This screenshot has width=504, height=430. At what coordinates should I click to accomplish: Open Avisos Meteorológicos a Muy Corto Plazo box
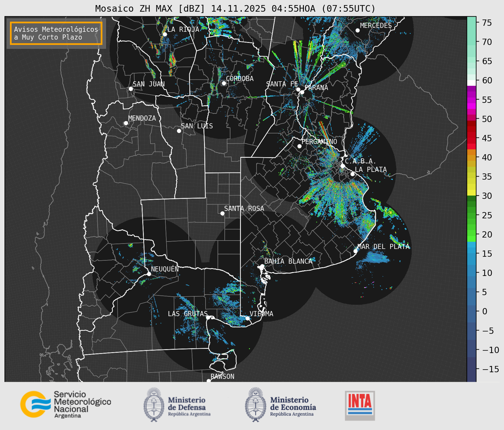click(56, 33)
